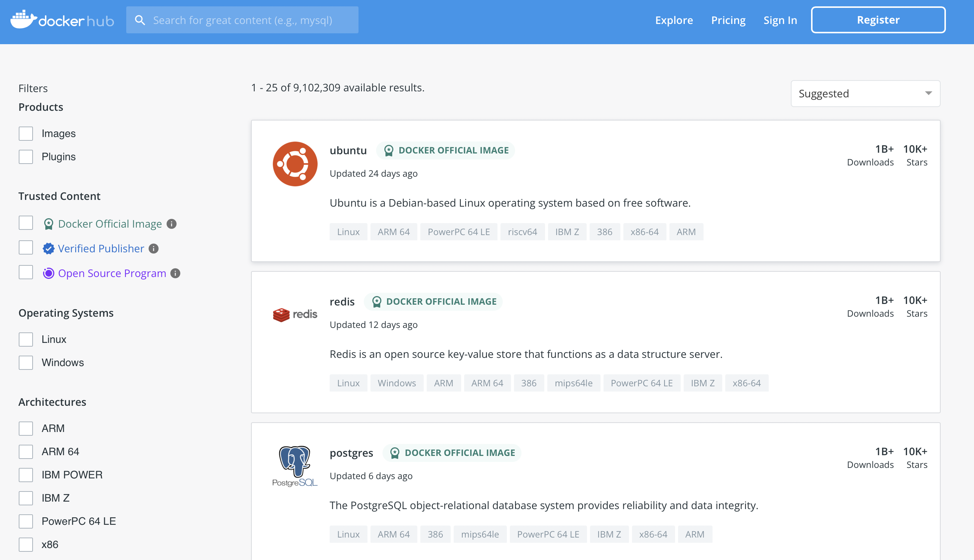Click official image badge icon next to ubuntu
Image resolution: width=974 pixels, height=560 pixels.
pos(389,150)
